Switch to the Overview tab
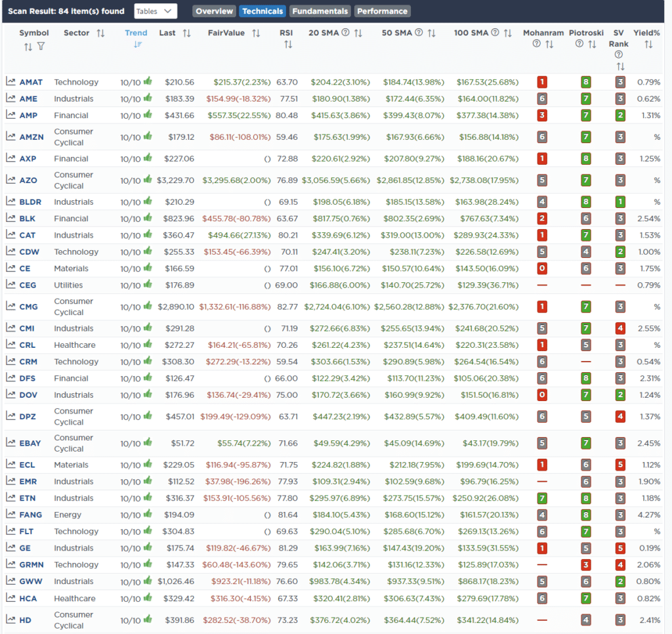The height and width of the screenshot is (634, 672). [x=215, y=11]
